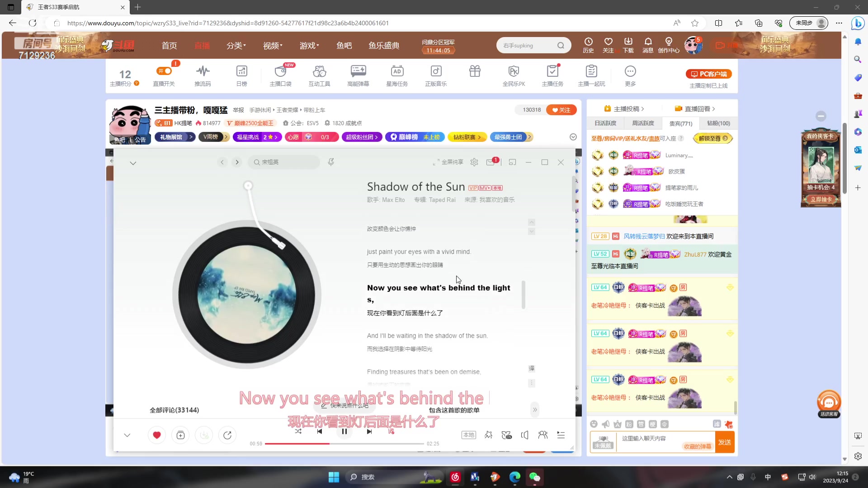Image resolution: width=868 pixels, height=488 pixels.
Task: Open the 创作中心 creator center
Action: (x=669, y=46)
